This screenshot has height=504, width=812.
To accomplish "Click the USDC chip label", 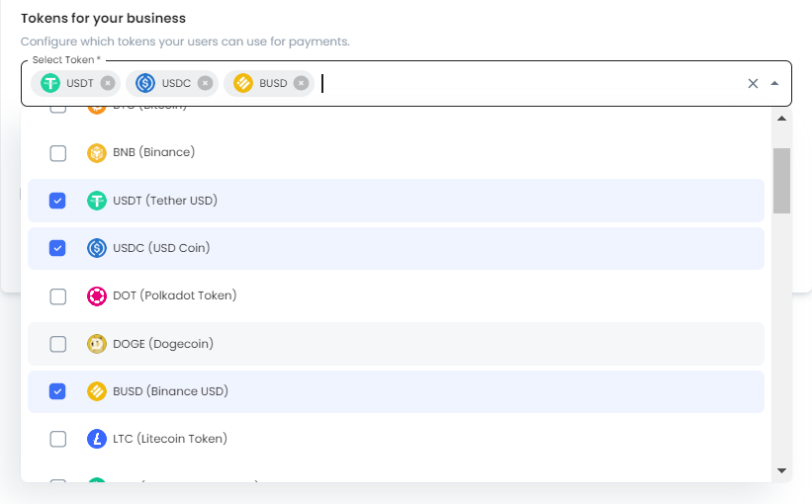I will (176, 83).
